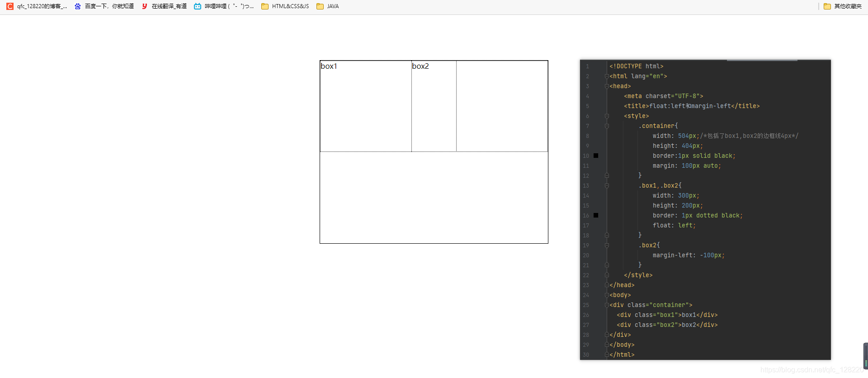Click the box2 label in the rendered page
The width and height of the screenshot is (868, 378).
420,66
